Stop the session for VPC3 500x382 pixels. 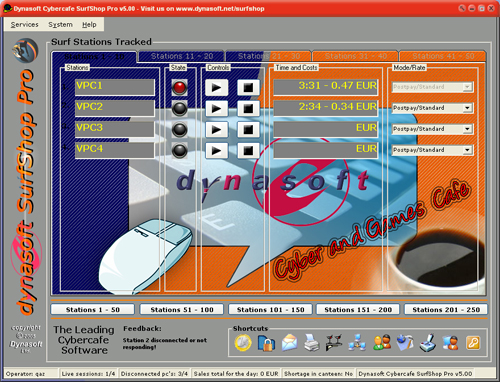(248, 129)
